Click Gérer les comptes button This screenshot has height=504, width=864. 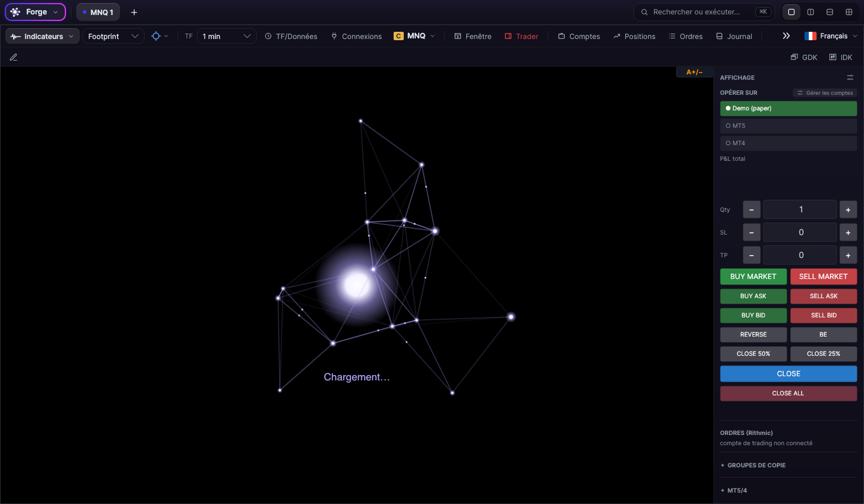[x=825, y=93]
